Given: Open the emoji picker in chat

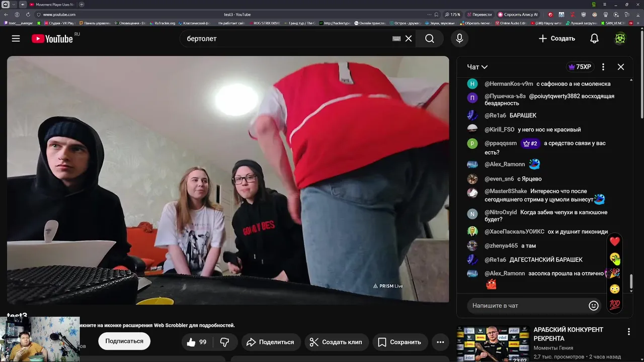Looking at the screenshot, I should pyautogui.click(x=594, y=306).
